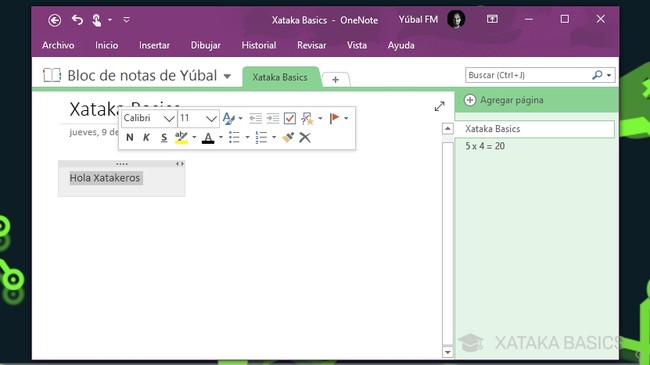Open the Outlook task flag dropdown arrow
This screenshot has width=650, height=365.
coord(346,119)
